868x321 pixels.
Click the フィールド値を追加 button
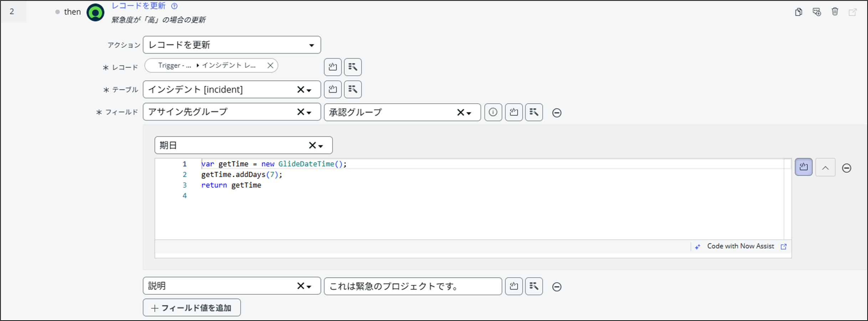coord(192,308)
